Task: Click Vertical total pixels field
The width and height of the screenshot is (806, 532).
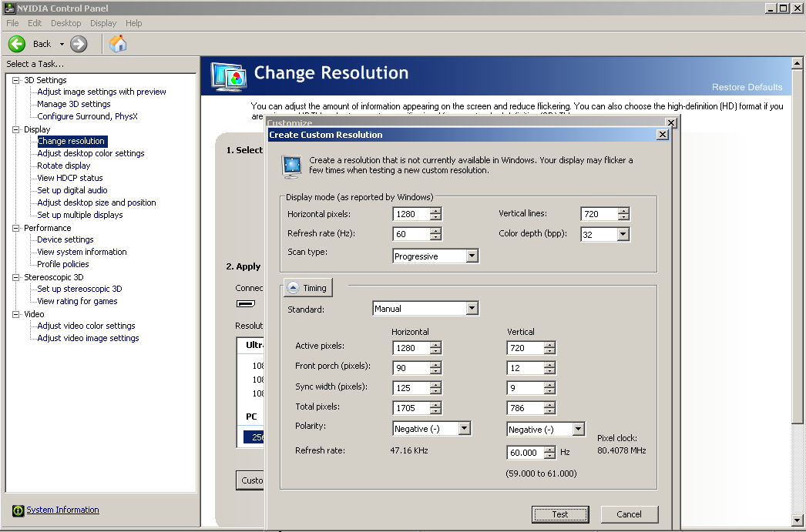Action: coord(526,408)
